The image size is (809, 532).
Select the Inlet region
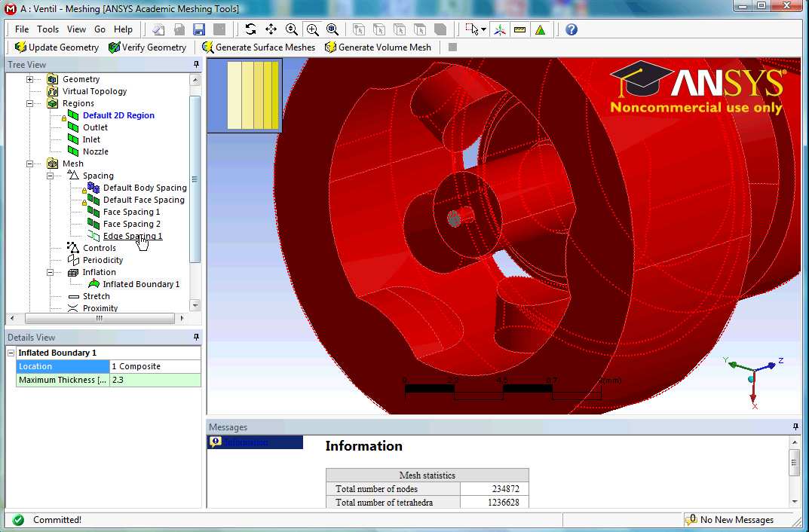(92, 139)
